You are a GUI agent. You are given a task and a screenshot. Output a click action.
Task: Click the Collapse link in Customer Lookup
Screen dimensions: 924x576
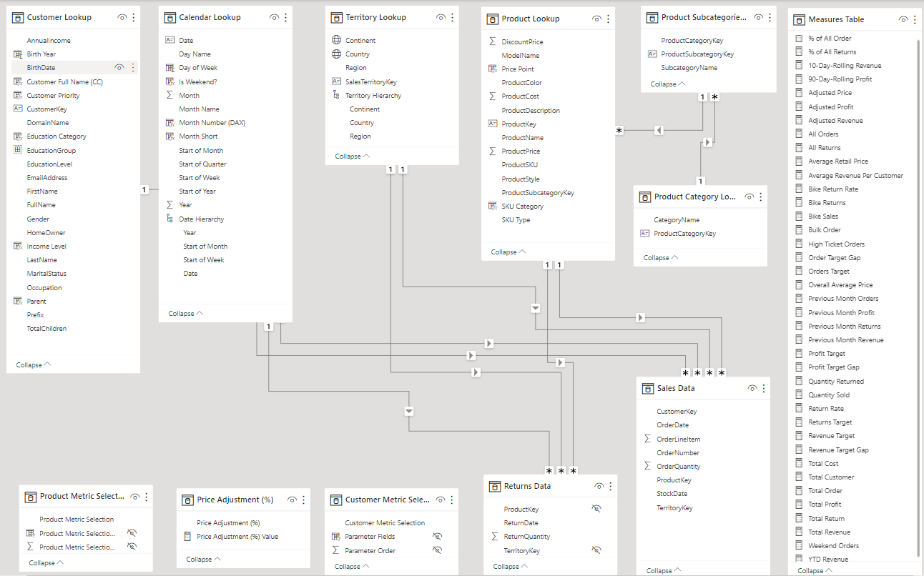pyautogui.click(x=33, y=365)
